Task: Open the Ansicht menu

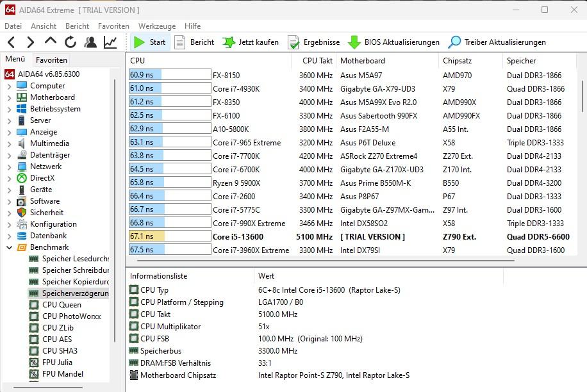Action: (44, 26)
